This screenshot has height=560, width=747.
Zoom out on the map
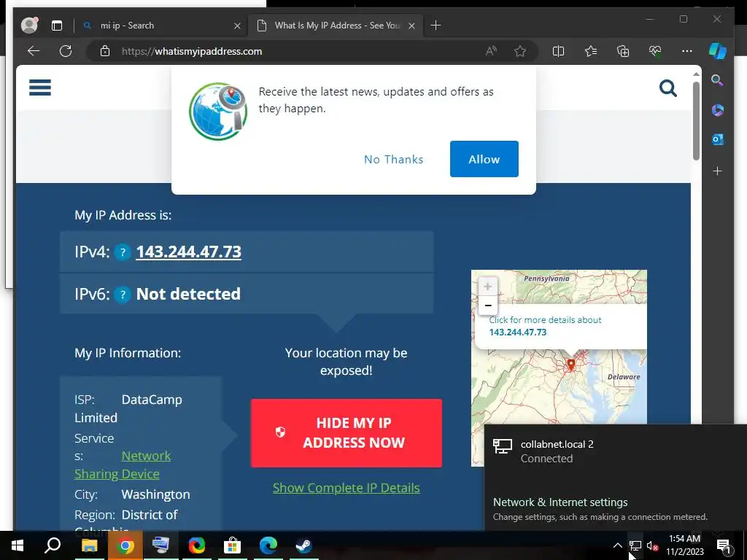(487, 306)
